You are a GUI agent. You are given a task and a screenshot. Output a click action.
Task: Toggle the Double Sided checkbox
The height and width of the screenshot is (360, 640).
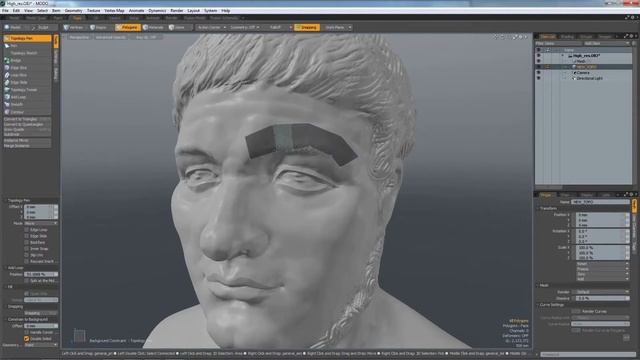coord(27,339)
